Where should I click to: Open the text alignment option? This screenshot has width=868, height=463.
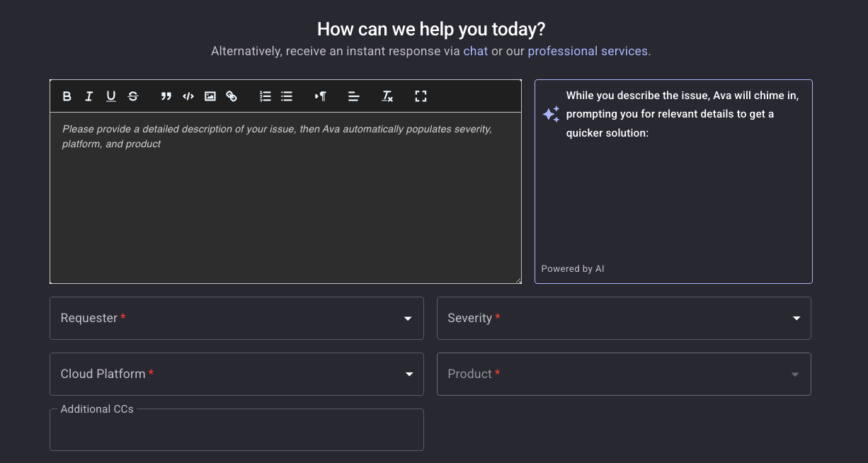[354, 96]
